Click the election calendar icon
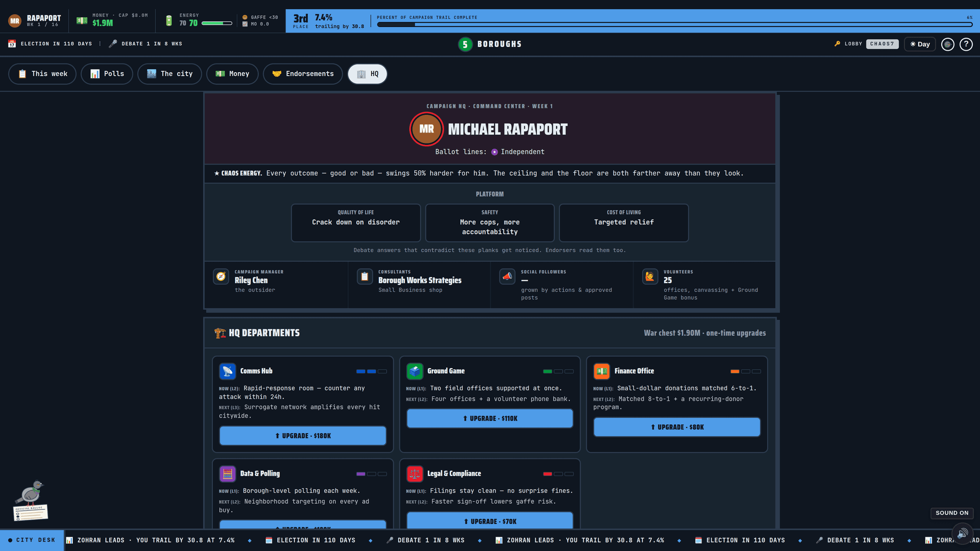The height and width of the screenshot is (551, 980). pos(12,44)
